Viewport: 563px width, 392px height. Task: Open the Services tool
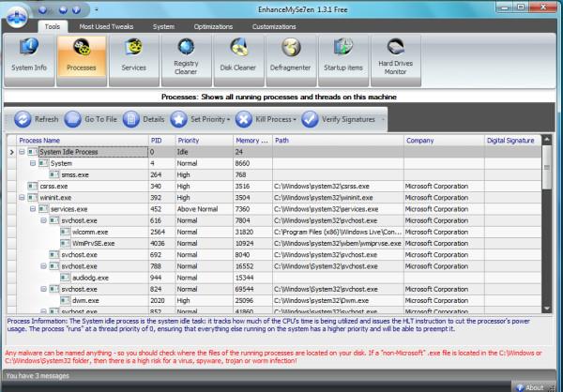tap(134, 55)
